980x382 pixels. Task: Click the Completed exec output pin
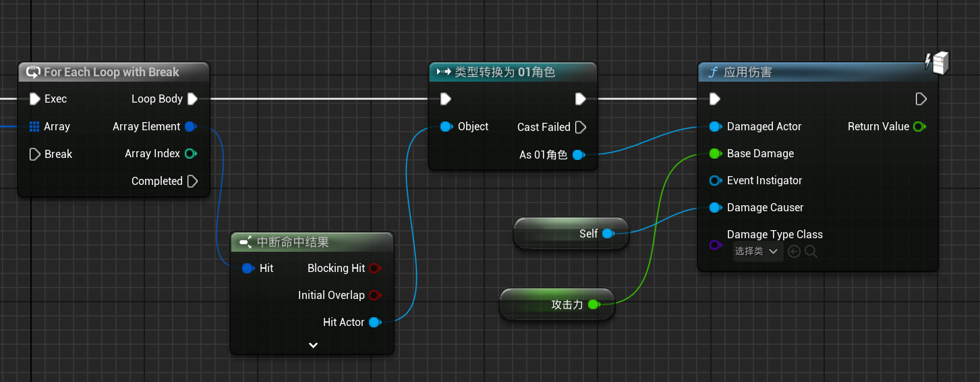[x=192, y=182]
